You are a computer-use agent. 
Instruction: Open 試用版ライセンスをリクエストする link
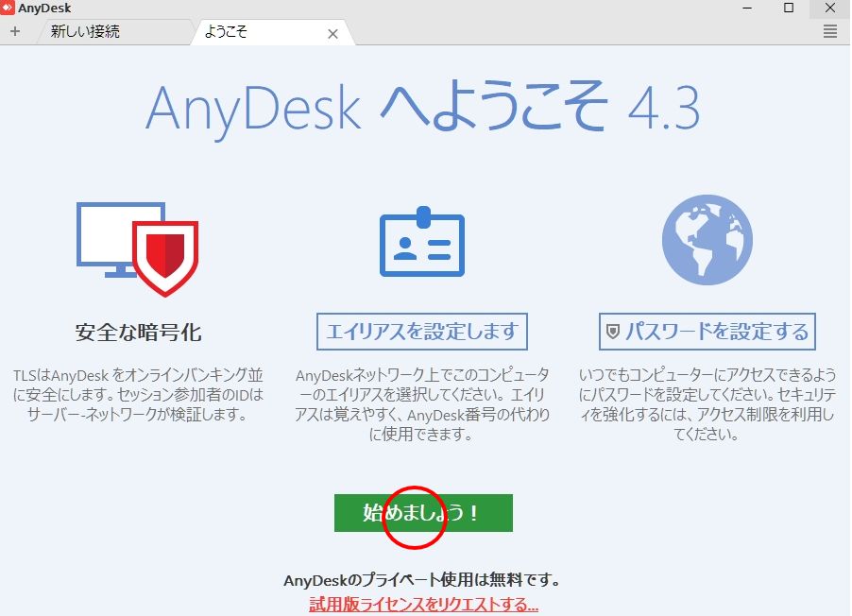click(423, 604)
